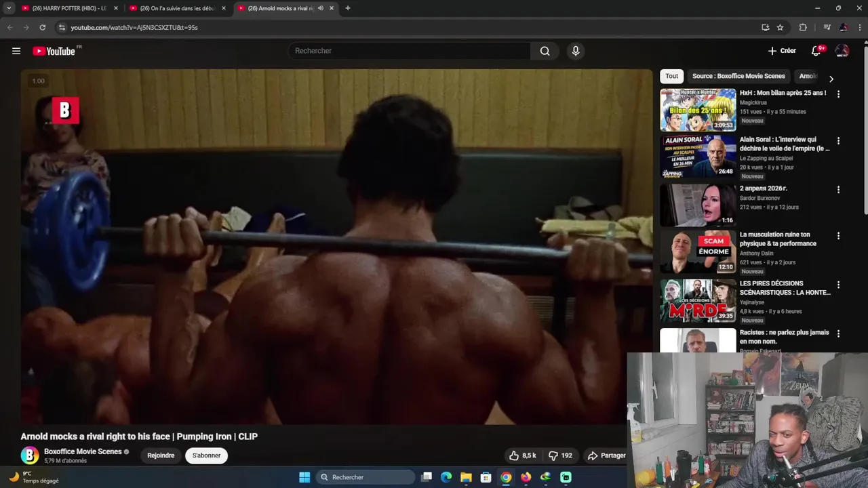The height and width of the screenshot is (488, 868).
Task: Open YouTube notifications bell
Action: [816, 51]
